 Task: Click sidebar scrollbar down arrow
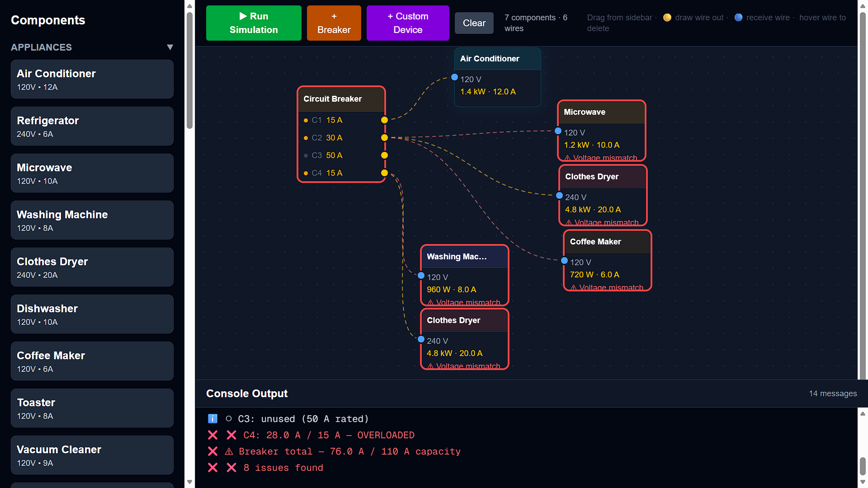coord(190,482)
